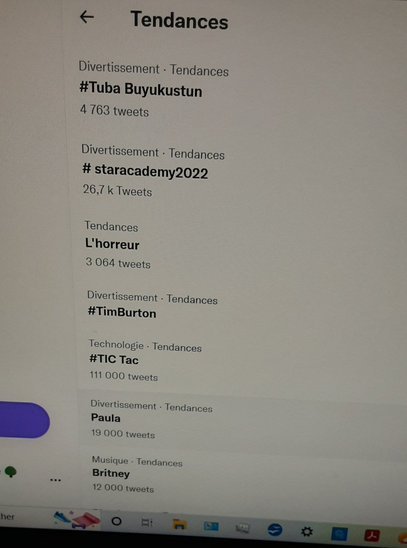Open Cortana circle icon in taskbar
The image size is (407, 548).
point(116,522)
